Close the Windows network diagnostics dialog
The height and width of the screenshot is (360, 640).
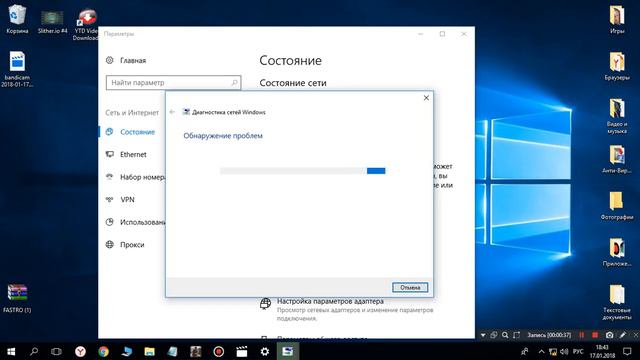(426, 98)
